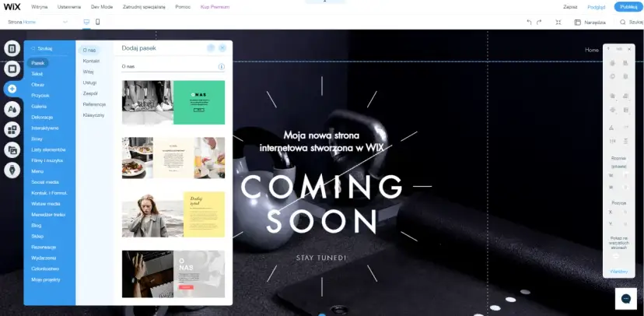644x316 pixels.
Task: Click the undo arrow icon
Action: pos(529,23)
